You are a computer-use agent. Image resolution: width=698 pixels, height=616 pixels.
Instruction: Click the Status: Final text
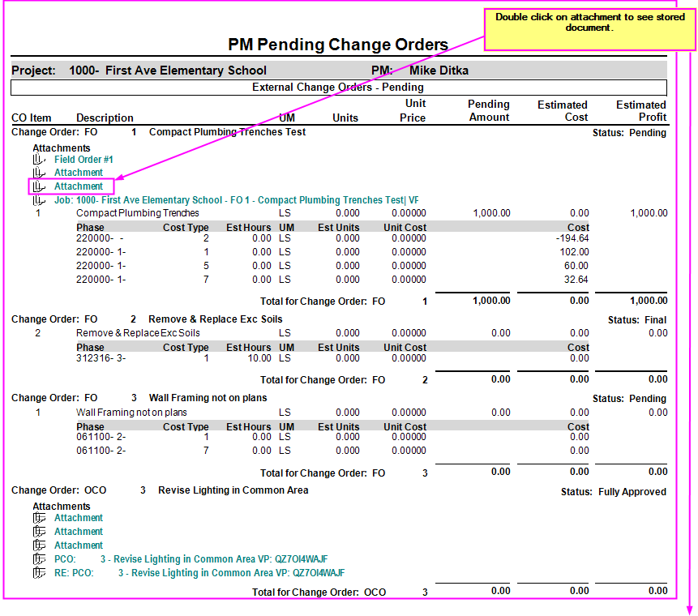[x=637, y=320]
